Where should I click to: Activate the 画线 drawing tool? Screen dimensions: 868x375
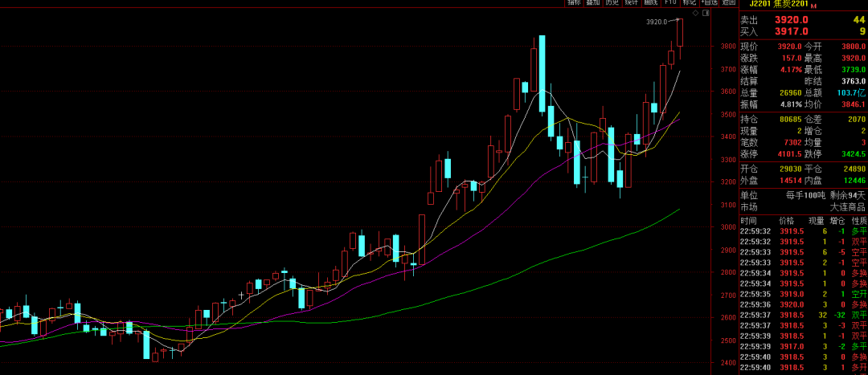pos(650,3)
